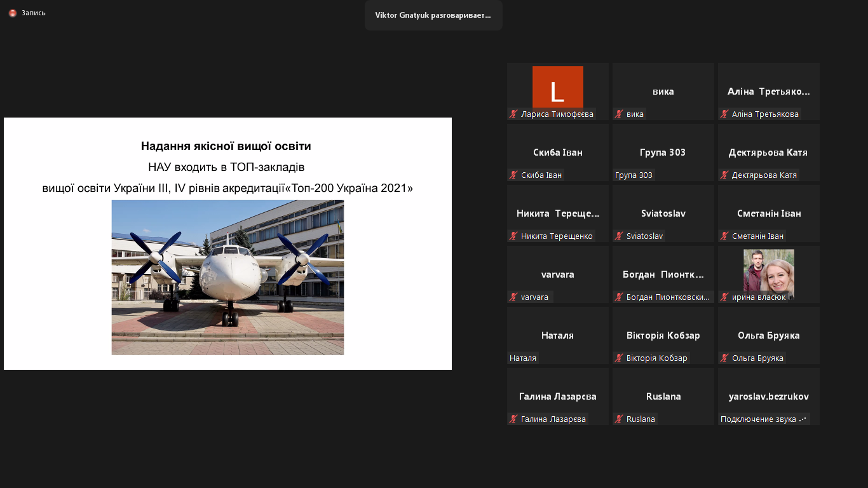868x488 pixels.
Task: Click muted mic icon for Вікторія Кобзар
Action: (619, 358)
